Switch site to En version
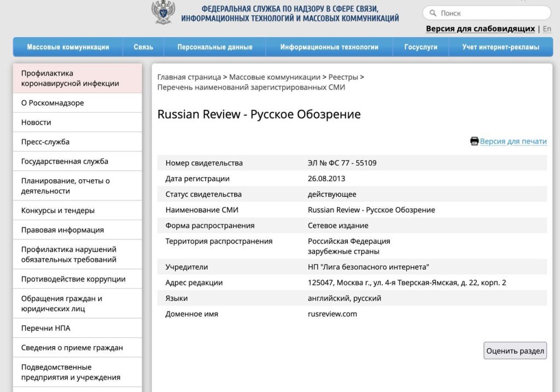 pyautogui.click(x=547, y=29)
